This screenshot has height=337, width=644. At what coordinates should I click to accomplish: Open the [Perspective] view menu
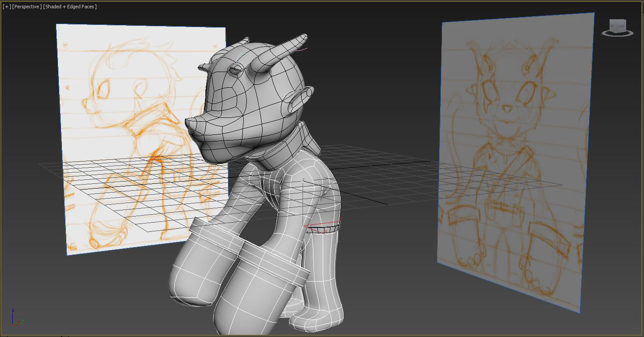tap(27, 7)
